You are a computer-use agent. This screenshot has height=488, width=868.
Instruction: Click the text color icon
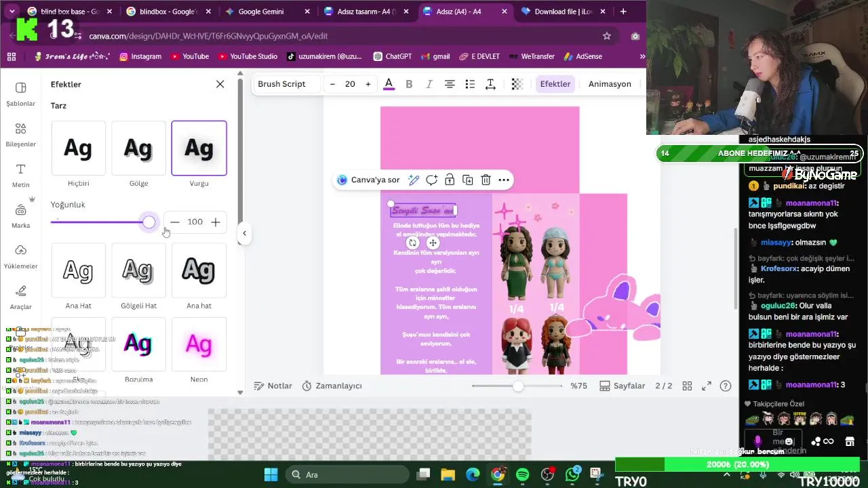(389, 84)
